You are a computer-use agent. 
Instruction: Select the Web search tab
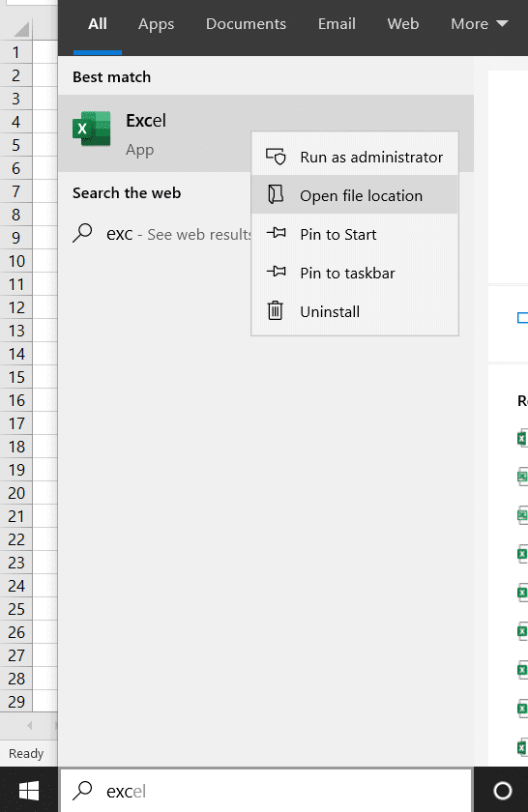tap(402, 24)
